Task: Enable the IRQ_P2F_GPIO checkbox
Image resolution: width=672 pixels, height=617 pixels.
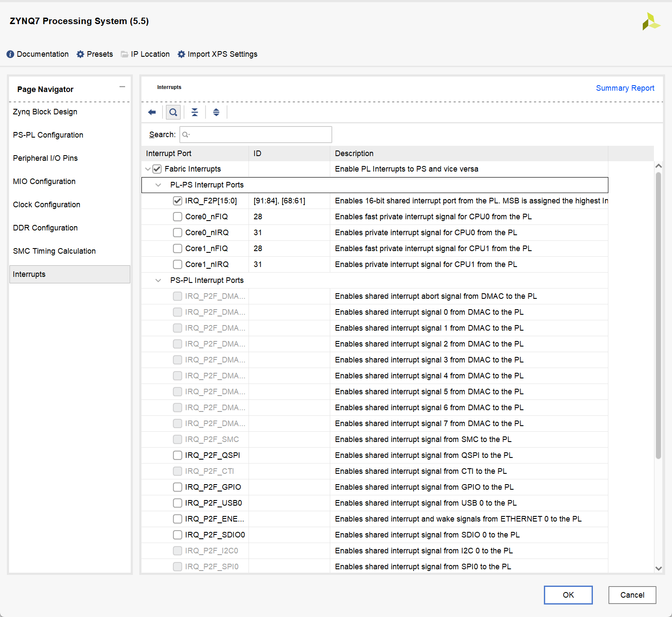Action: 178,487
